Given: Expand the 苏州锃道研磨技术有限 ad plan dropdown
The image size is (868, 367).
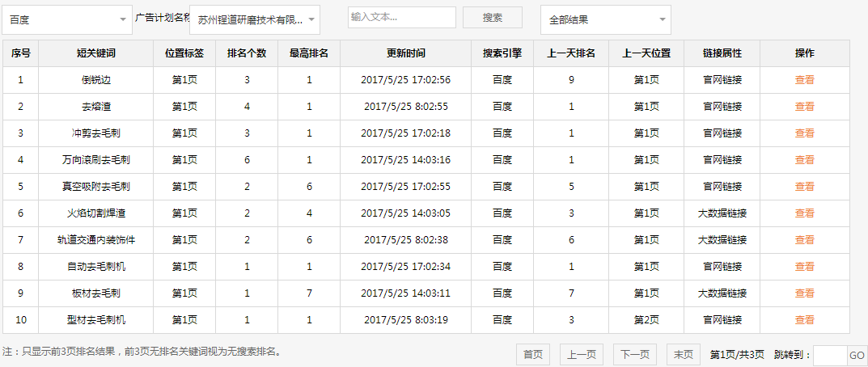Looking at the screenshot, I should (255, 20).
